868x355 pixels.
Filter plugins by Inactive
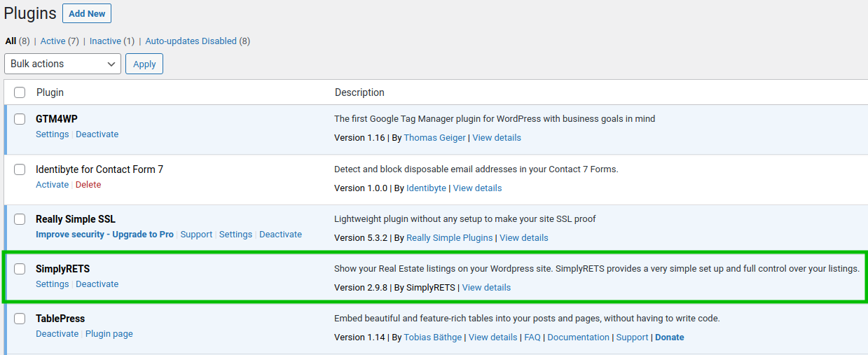point(105,41)
